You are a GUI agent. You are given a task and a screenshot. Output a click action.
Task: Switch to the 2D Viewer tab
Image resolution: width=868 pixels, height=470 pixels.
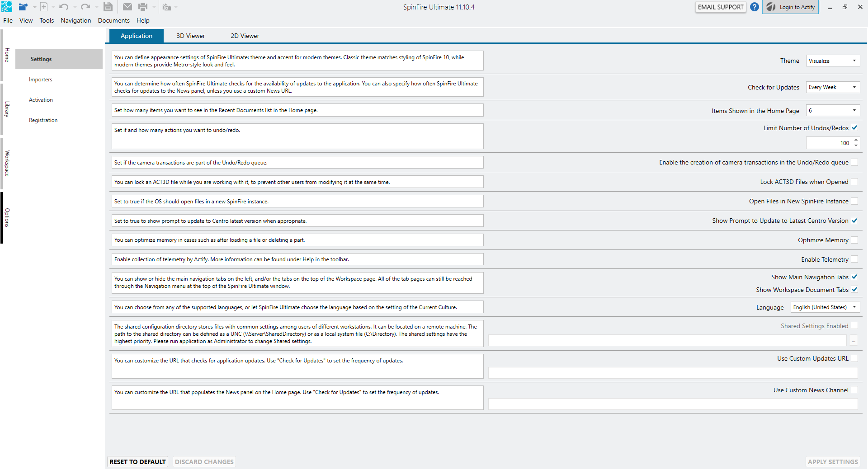click(x=245, y=36)
